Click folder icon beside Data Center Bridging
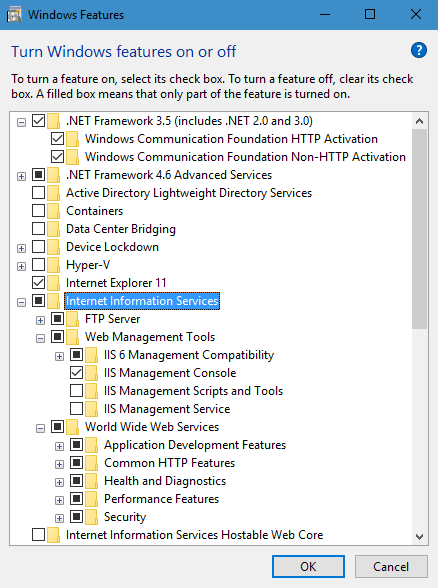The width and height of the screenshot is (438, 588). tap(53, 229)
